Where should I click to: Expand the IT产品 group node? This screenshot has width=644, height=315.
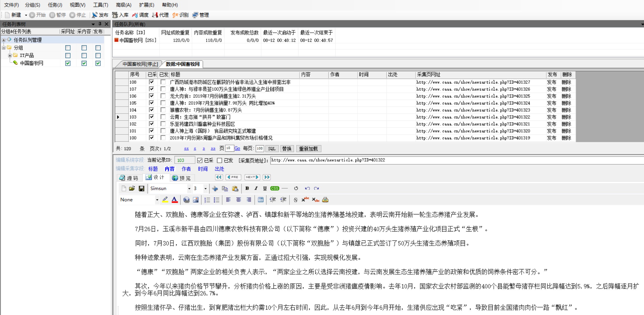(x=10, y=55)
